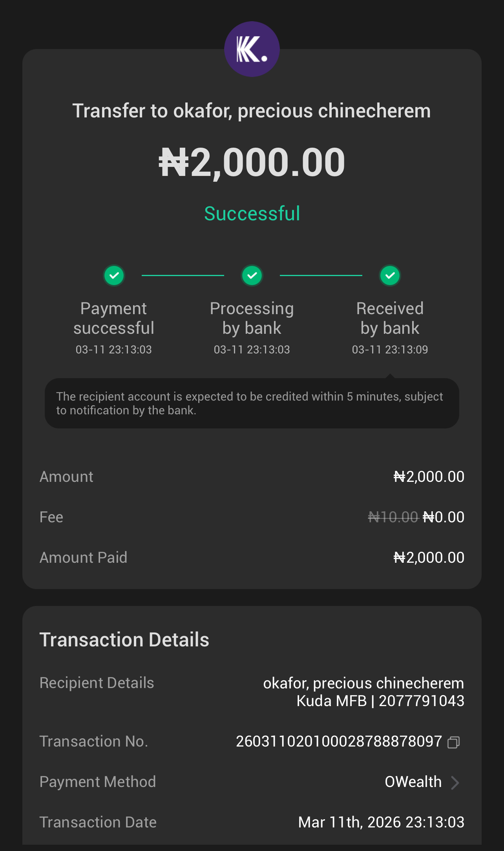Tap the Transaction Date value

coord(381,822)
